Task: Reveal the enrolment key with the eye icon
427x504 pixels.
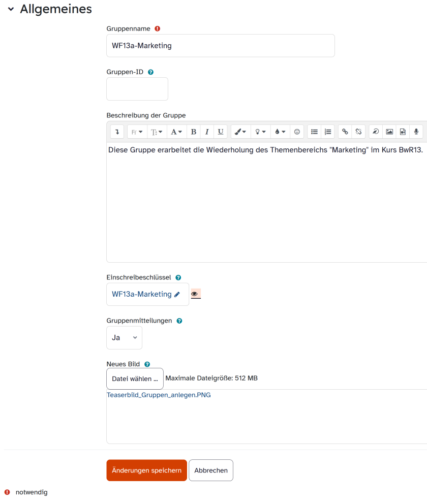Action: 196,294
